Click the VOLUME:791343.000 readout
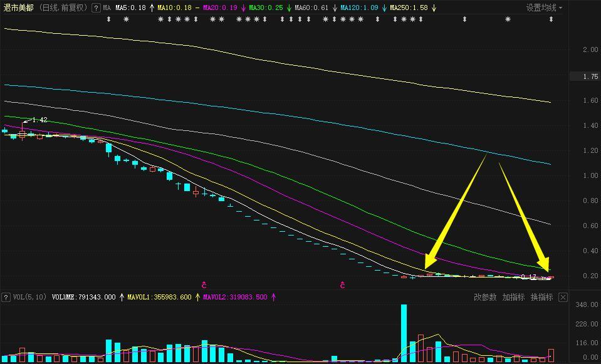Image resolution: width=601 pixels, height=364 pixels. pyautogui.click(x=83, y=297)
